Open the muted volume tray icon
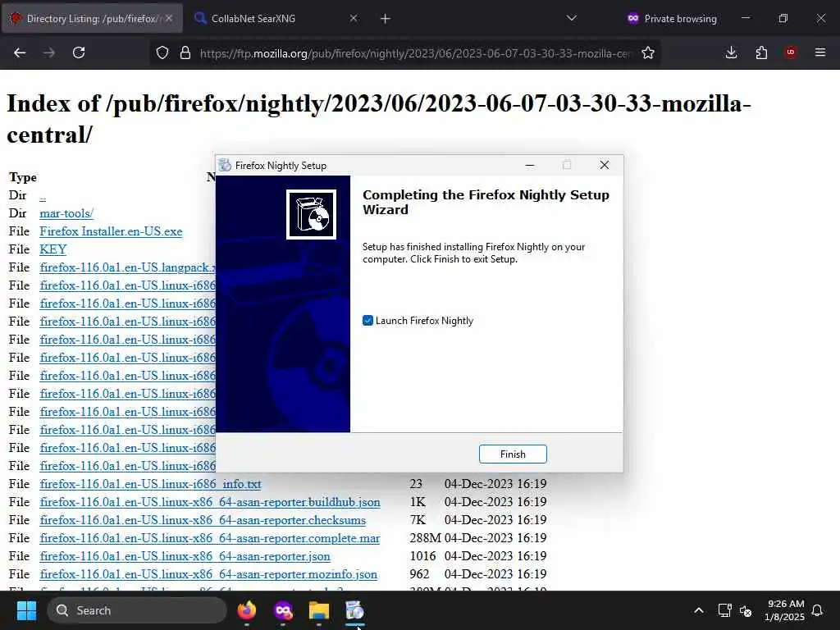The image size is (840, 630). pyautogui.click(x=745, y=610)
